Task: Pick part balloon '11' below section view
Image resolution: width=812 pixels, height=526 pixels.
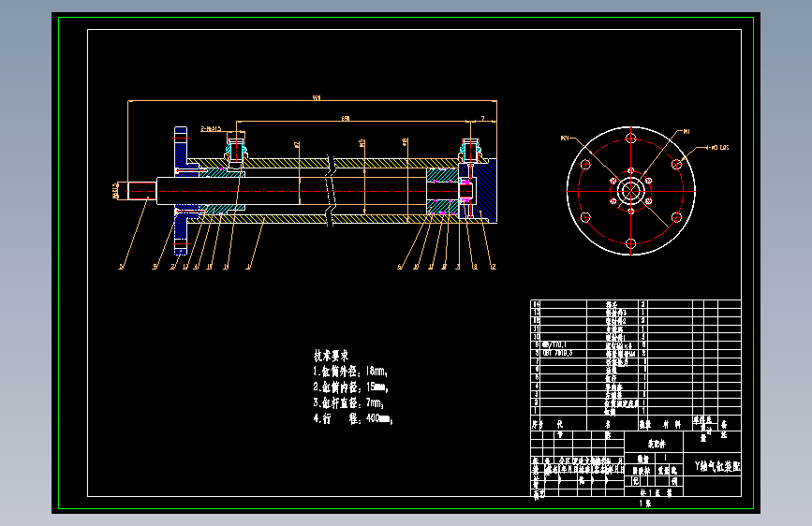Action: click(431, 267)
